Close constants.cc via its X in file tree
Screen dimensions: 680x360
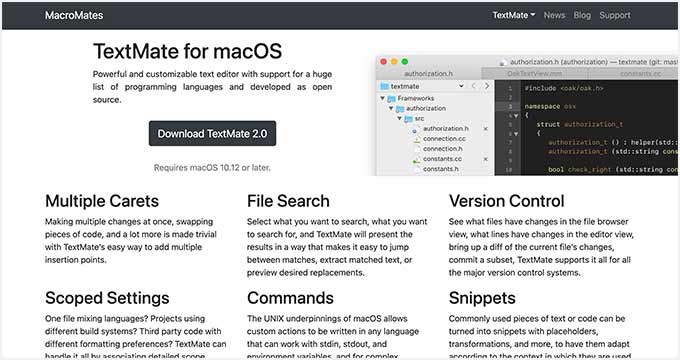pyautogui.click(x=485, y=159)
